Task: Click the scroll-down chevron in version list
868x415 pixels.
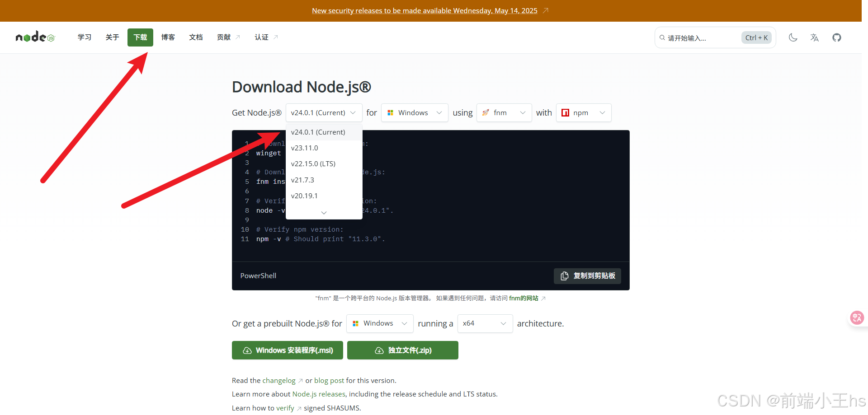Action: (324, 213)
